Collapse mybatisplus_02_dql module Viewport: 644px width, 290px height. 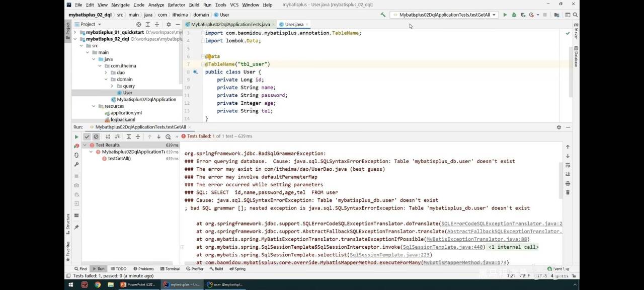75,39
